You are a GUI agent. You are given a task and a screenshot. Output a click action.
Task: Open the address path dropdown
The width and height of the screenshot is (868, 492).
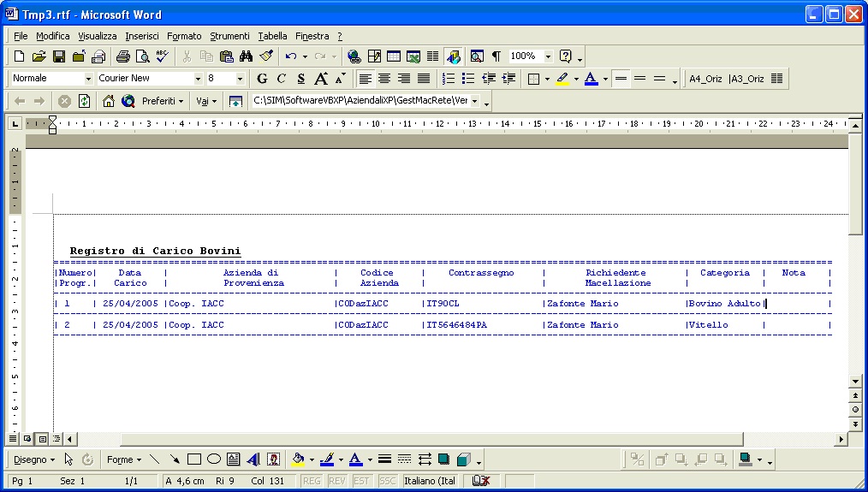474,101
